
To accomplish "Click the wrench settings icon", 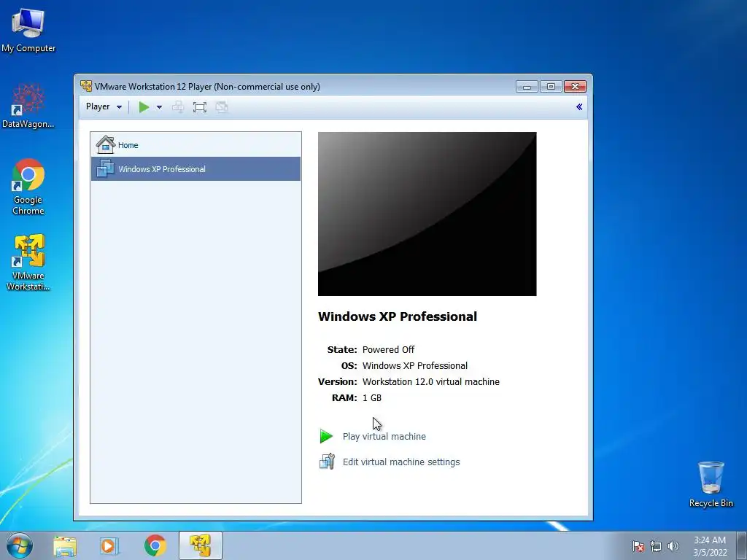I will click(327, 462).
